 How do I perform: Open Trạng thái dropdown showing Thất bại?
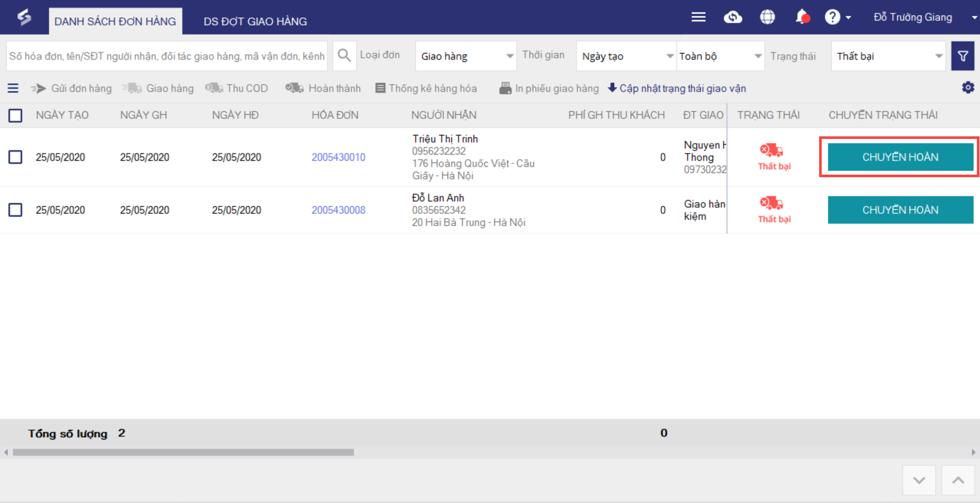point(888,56)
